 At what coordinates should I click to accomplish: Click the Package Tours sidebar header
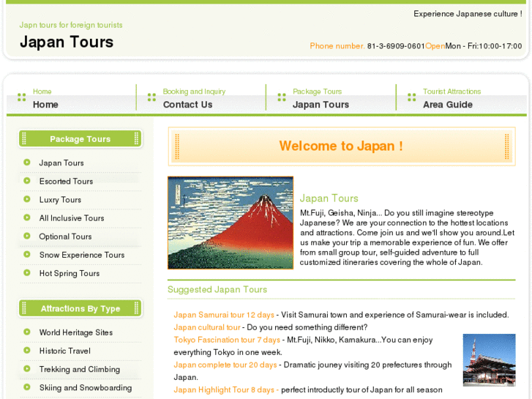tap(80, 139)
